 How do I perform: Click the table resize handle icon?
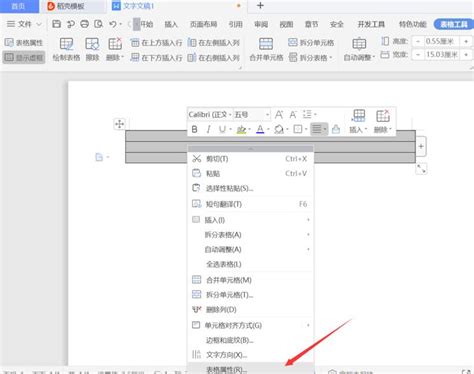[421, 169]
